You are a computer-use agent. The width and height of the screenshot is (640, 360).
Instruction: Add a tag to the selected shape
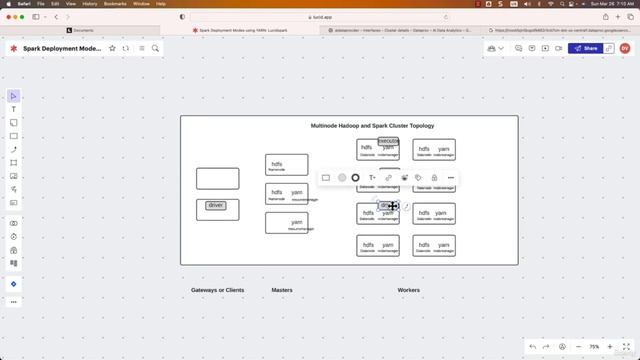tap(418, 178)
